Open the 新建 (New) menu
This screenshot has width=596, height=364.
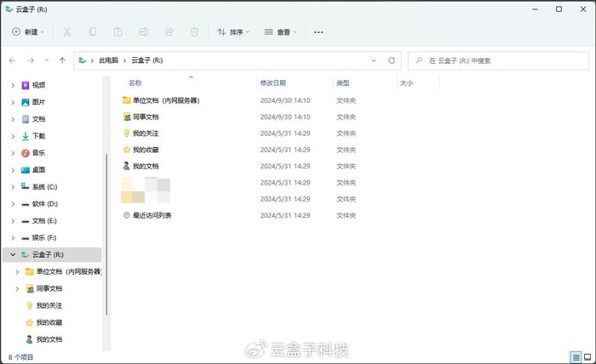28,31
